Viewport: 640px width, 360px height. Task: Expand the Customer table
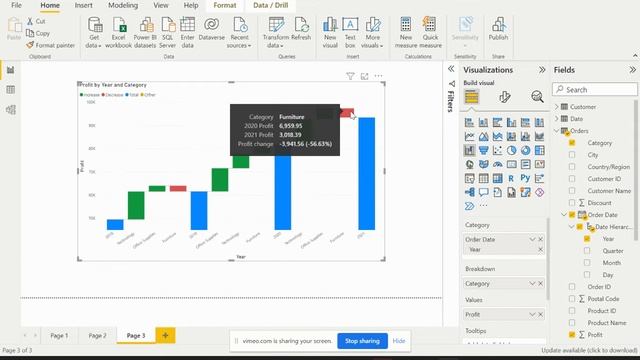click(x=557, y=107)
